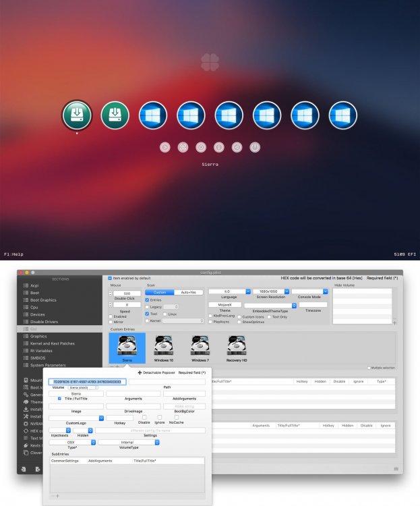Click the command-symbol Clover tool icon
The image size is (420, 506).
(x=183, y=148)
